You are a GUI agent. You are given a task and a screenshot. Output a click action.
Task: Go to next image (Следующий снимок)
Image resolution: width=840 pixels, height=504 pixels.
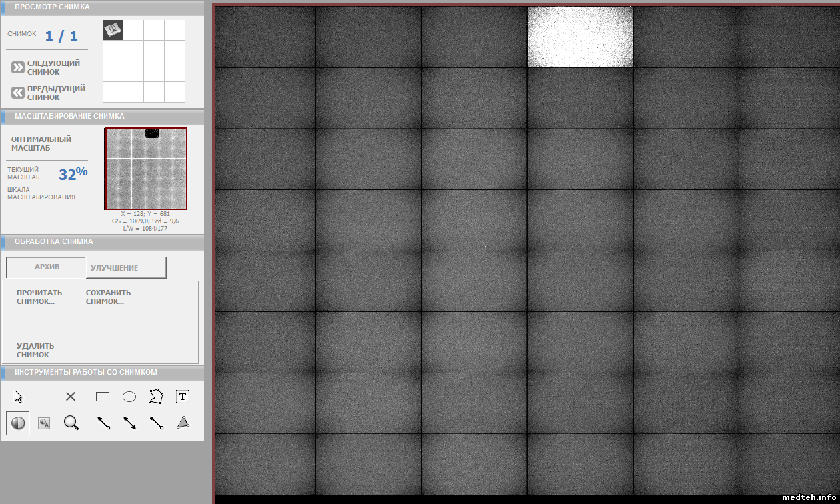coord(45,67)
